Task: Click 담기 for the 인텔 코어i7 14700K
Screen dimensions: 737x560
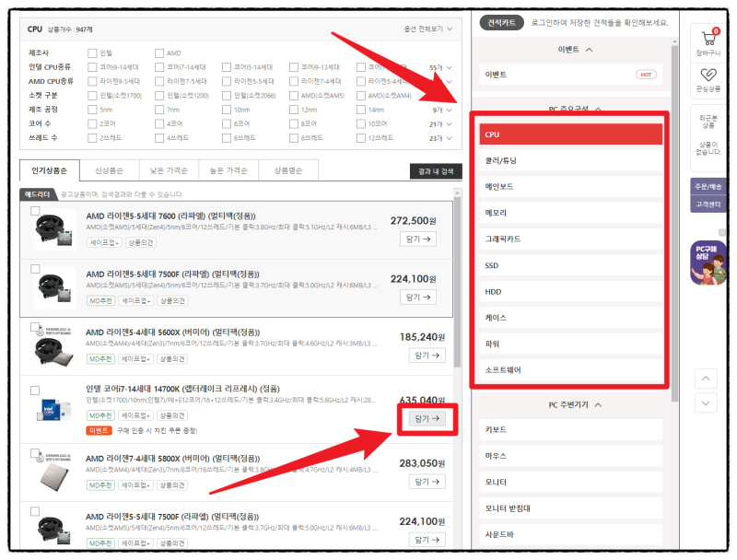Action: click(x=427, y=418)
